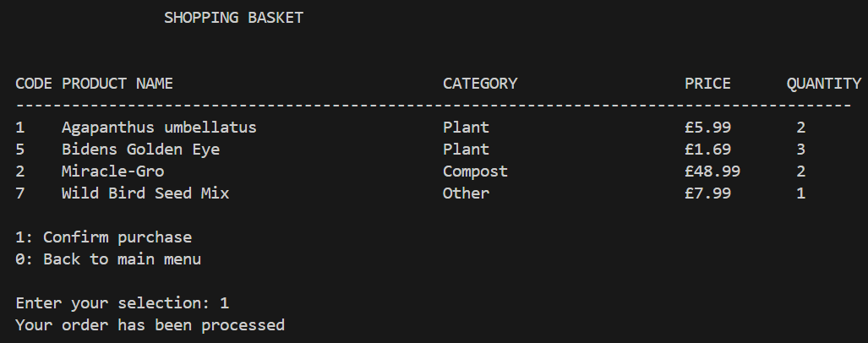Image resolution: width=868 pixels, height=343 pixels.
Task: Click the £48.99 price value
Action: (x=712, y=171)
